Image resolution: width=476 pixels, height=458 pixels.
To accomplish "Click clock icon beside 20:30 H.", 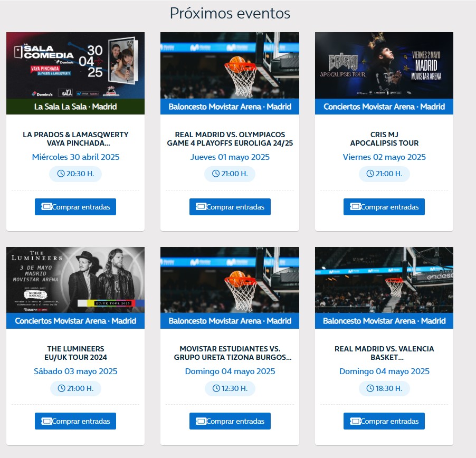I will (x=61, y=174).
